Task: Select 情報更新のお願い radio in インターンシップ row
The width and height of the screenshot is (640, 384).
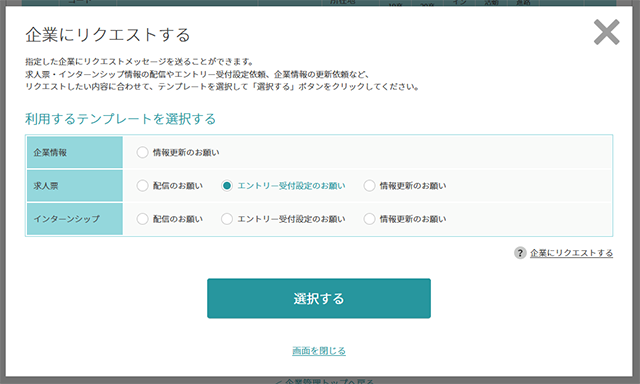Action: coord(369,219)
